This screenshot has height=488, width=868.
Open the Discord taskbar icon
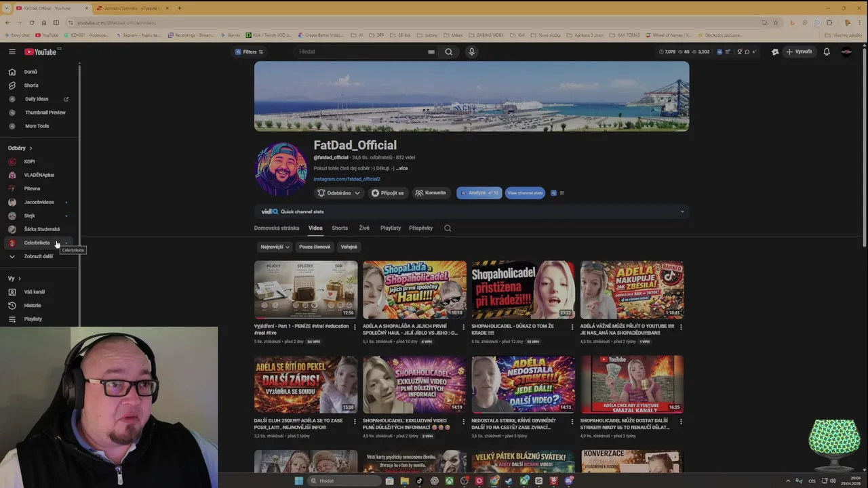pyautogui.click(x=569, y=481)
